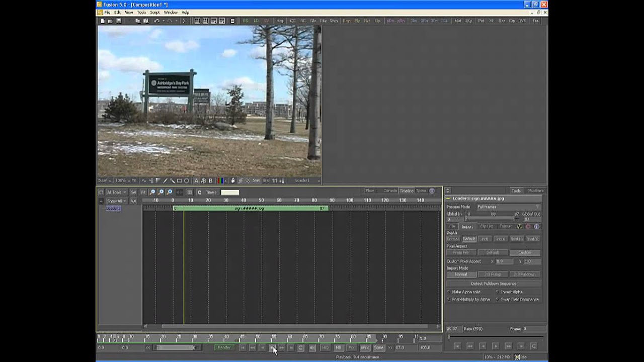The height and width of the screenshot is (362, 644).
Task: Click the Time input field in timeline
Action: pos(230,192)
